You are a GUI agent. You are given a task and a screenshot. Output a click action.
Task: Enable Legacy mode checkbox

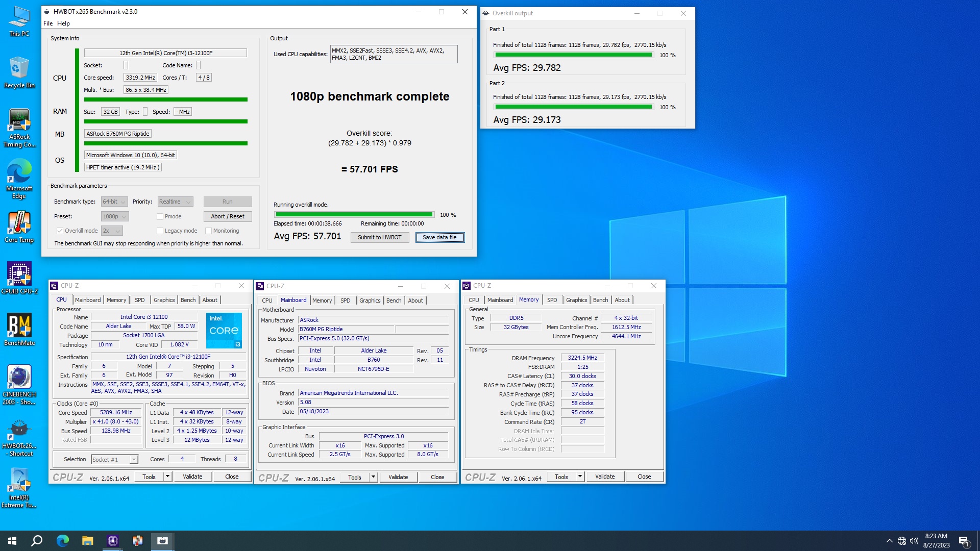point(160,231)
